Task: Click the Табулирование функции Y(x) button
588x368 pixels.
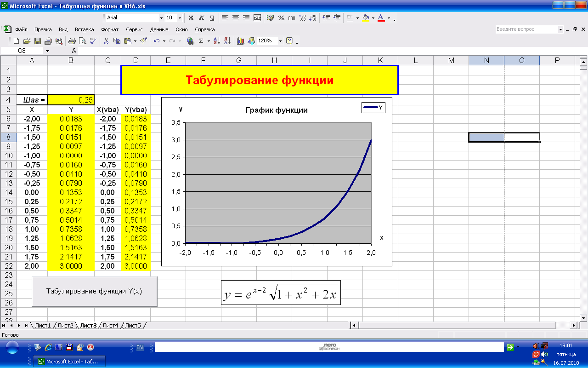Action: [x=94, y=291]
